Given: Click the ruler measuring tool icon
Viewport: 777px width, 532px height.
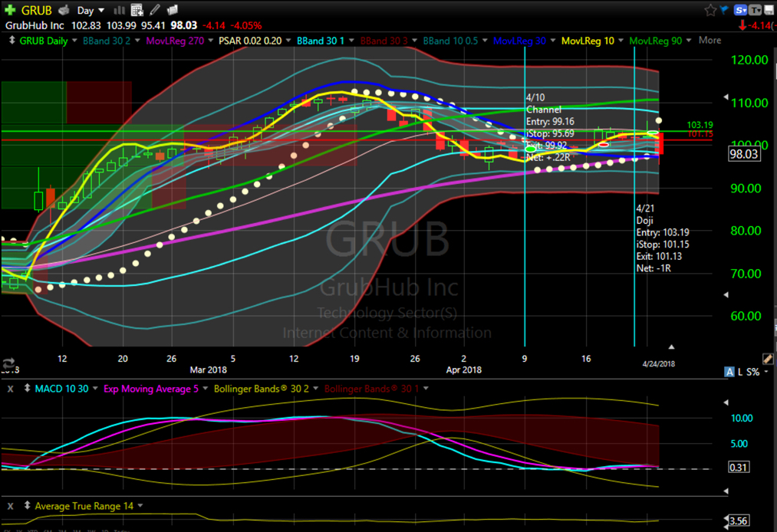Looking at the screenshot, I should tap(767, 359).
